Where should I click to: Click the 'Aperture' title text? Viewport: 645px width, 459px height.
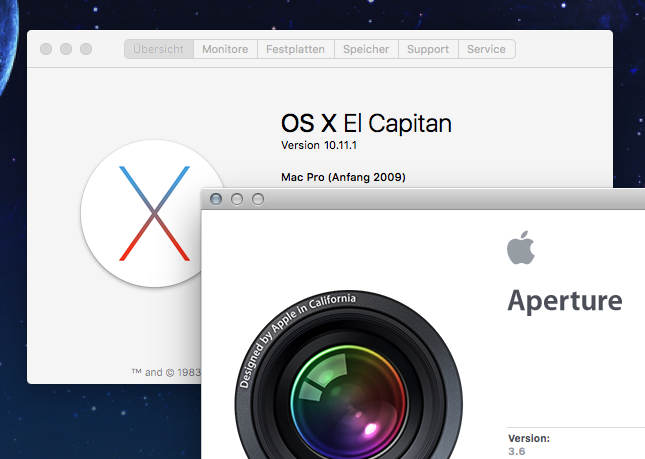(x=565, y=302)
